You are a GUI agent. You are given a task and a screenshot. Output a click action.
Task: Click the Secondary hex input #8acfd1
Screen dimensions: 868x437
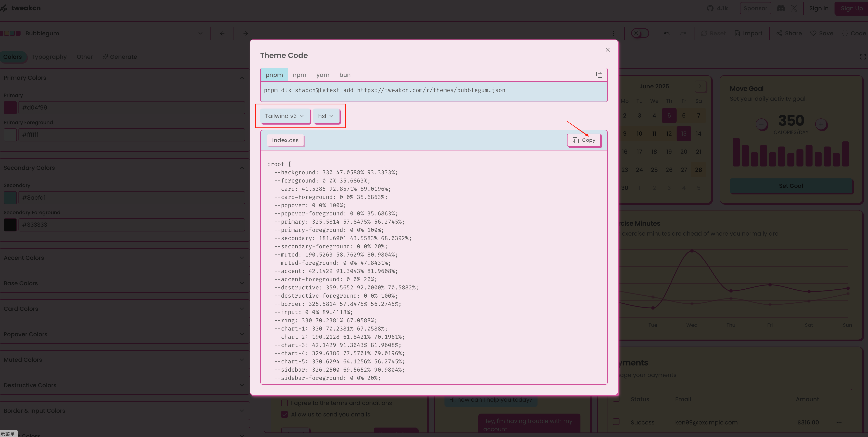tap(132, 198)
